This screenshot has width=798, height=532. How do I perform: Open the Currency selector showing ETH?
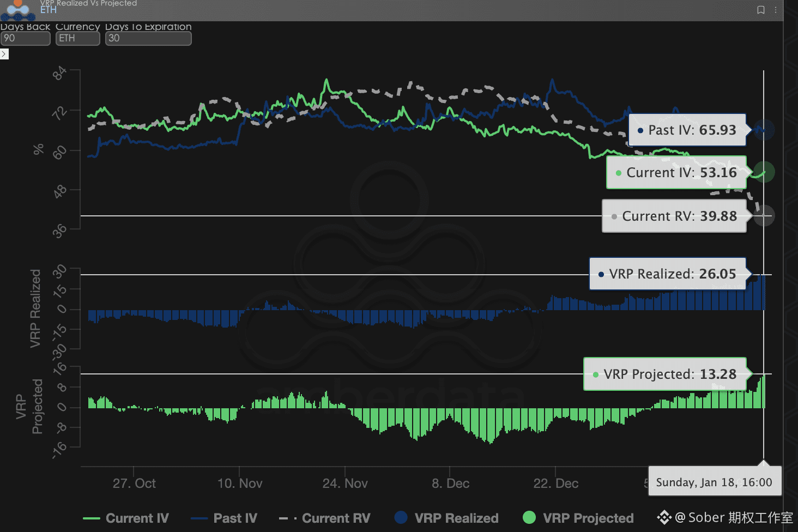click(x=77, y=38)
